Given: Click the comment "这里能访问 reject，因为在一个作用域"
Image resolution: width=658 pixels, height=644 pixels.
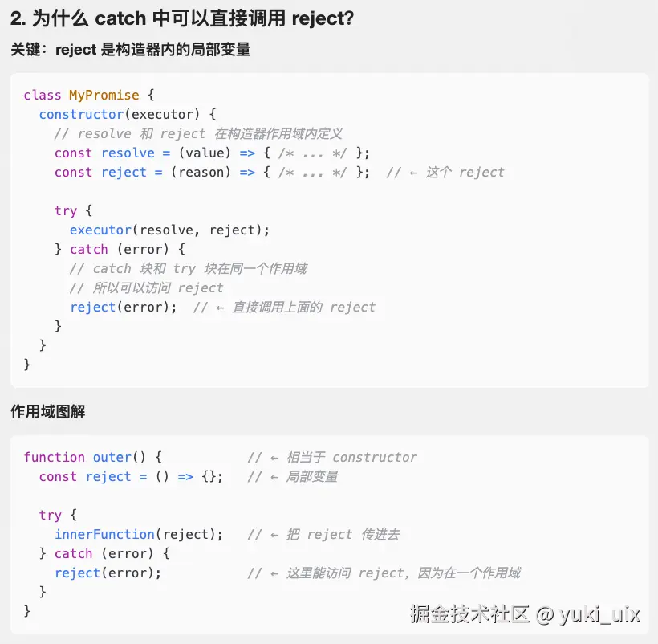Looking at the screenshot, I should point(384,573).
